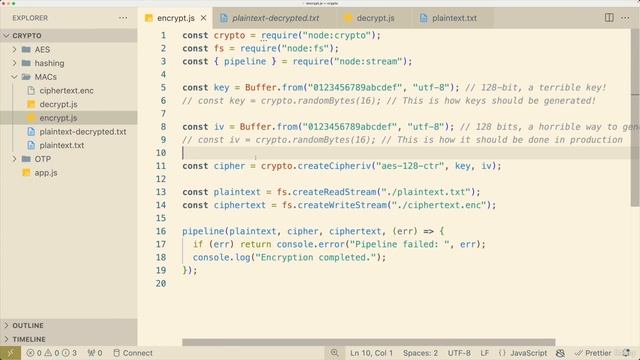This screenshot has height=360, width=640.
Task: Click the zoom magnifier status bar icon
Action: [334, 353]
